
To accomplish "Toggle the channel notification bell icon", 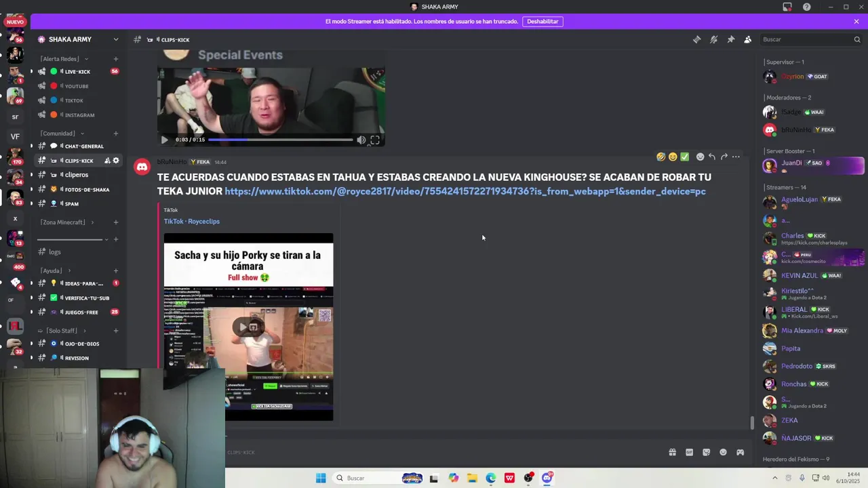I will pos(713,39).
